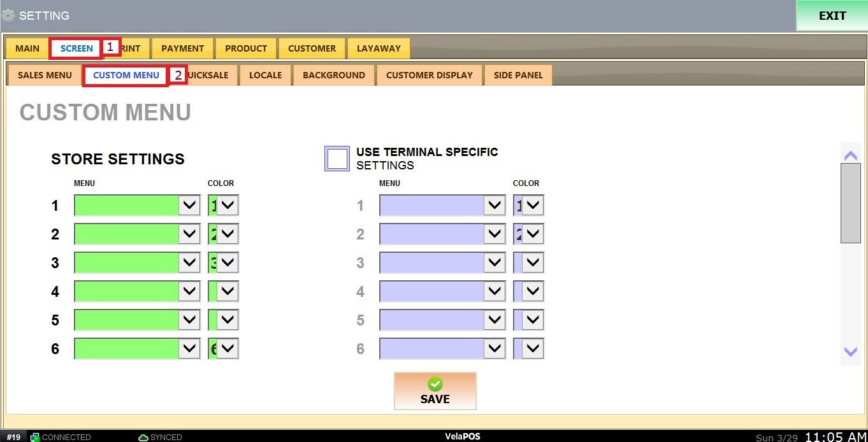This screenshot has width=868, height=442.
Task: Enable Use Terminal Specific Settings checkbox
Action: click(x=337, y=159)
